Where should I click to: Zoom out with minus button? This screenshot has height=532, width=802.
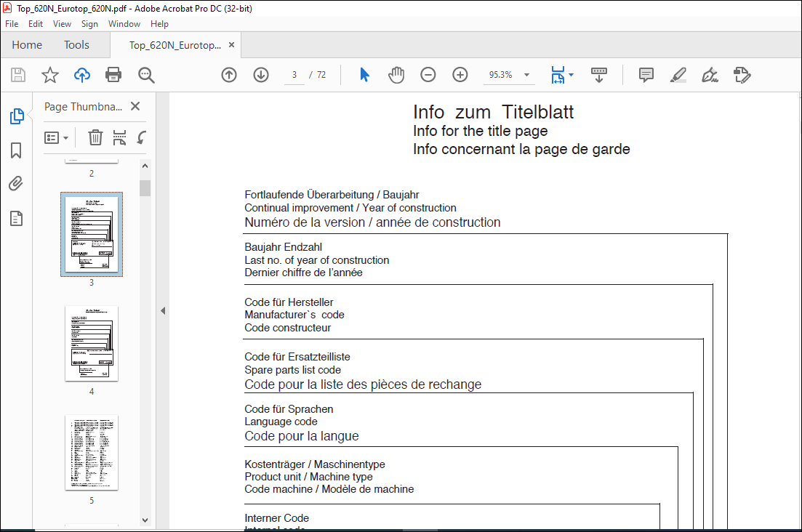coord(428,75)
